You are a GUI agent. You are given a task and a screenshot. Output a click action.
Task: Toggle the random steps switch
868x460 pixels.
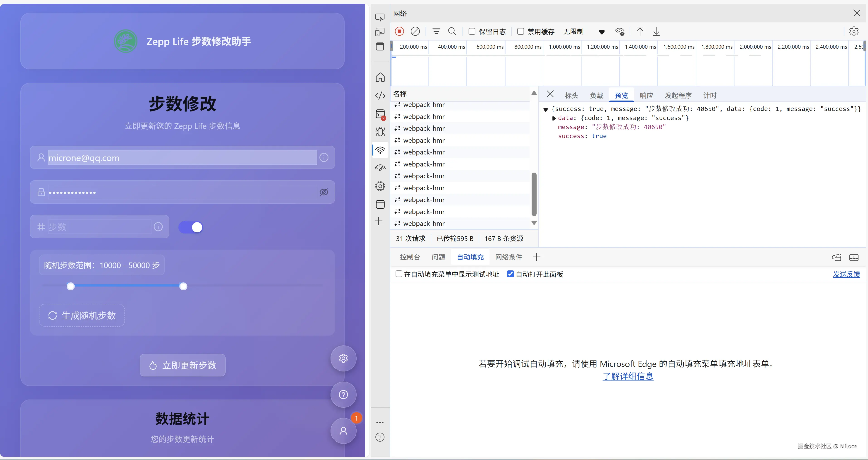click(x=191, y=227)
